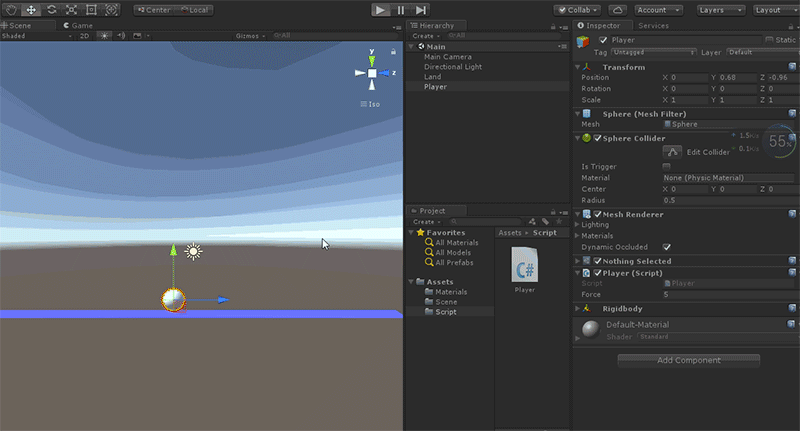Screen dimensions: 800x431
Task: Start Play mode
Action: coord(380,10)
